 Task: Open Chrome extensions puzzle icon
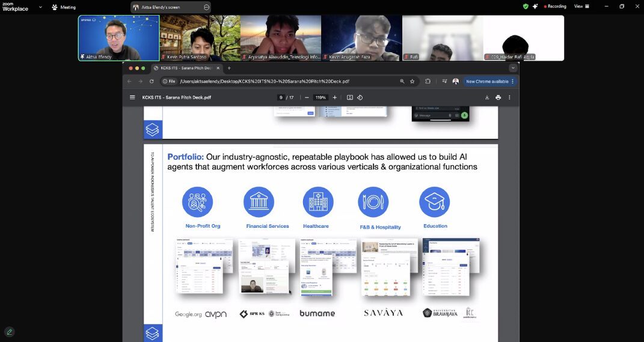coord(428,81)
